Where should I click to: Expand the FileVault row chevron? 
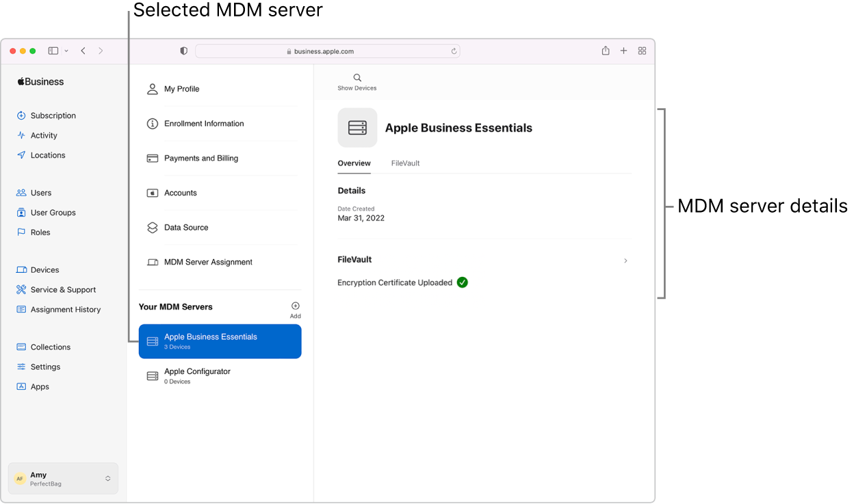pos(625,261)
